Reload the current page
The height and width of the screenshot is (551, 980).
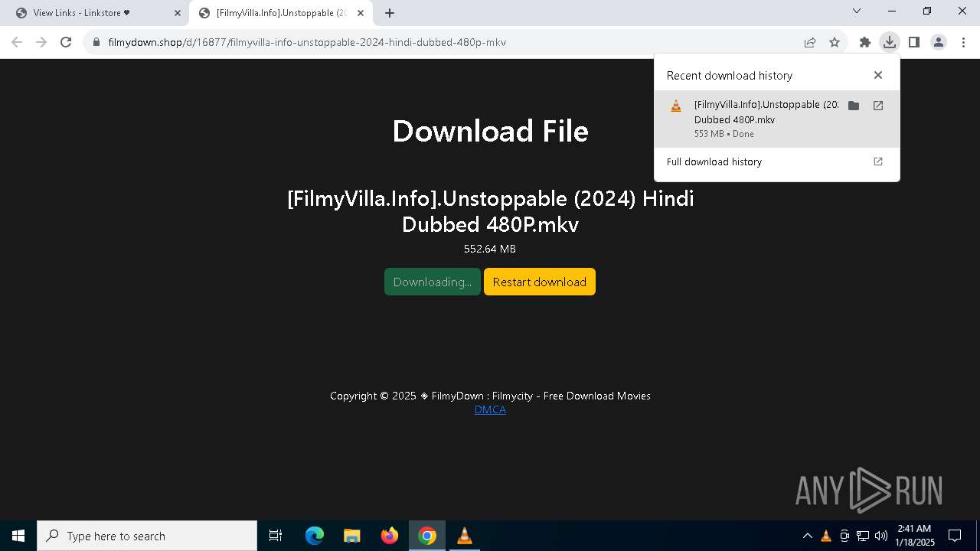[66, 42]
